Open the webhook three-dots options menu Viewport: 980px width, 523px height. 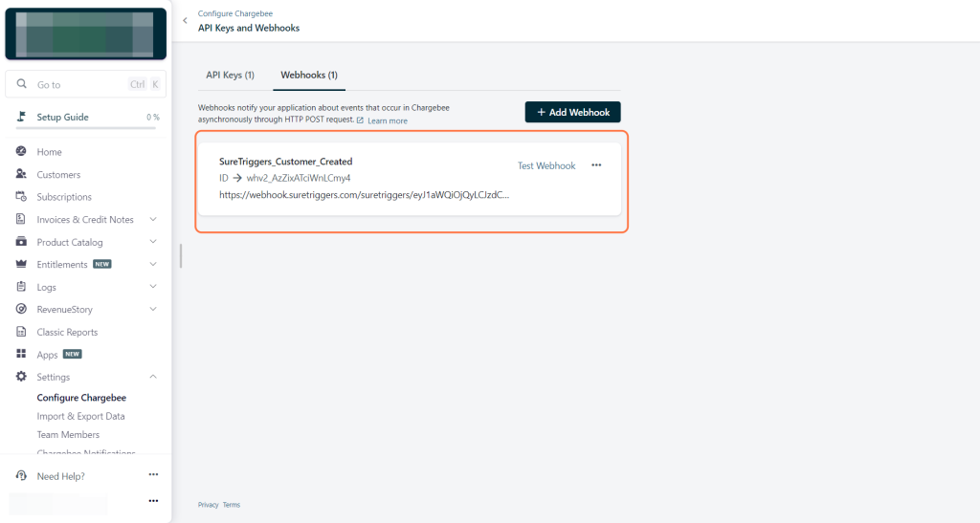pos(596,165)
